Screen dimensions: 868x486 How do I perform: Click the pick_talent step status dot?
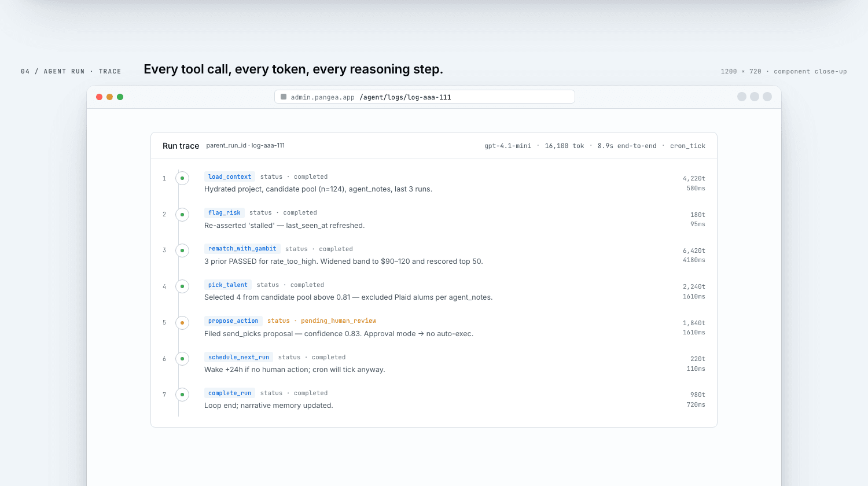pos(182,286)
